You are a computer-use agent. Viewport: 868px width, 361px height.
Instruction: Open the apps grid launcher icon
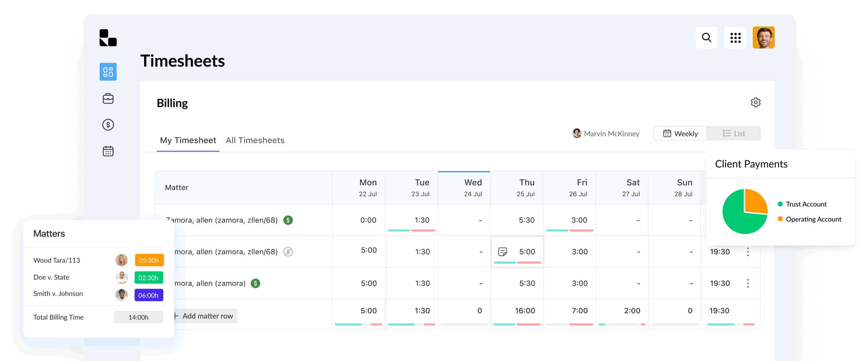tap(735, 37)
